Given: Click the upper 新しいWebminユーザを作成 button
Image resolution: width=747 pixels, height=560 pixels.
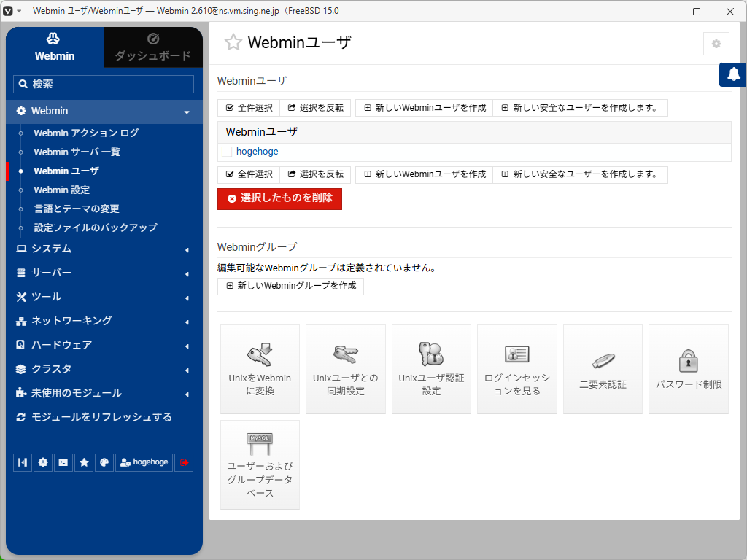Looking at the screenshot, I should click(425, 108).
